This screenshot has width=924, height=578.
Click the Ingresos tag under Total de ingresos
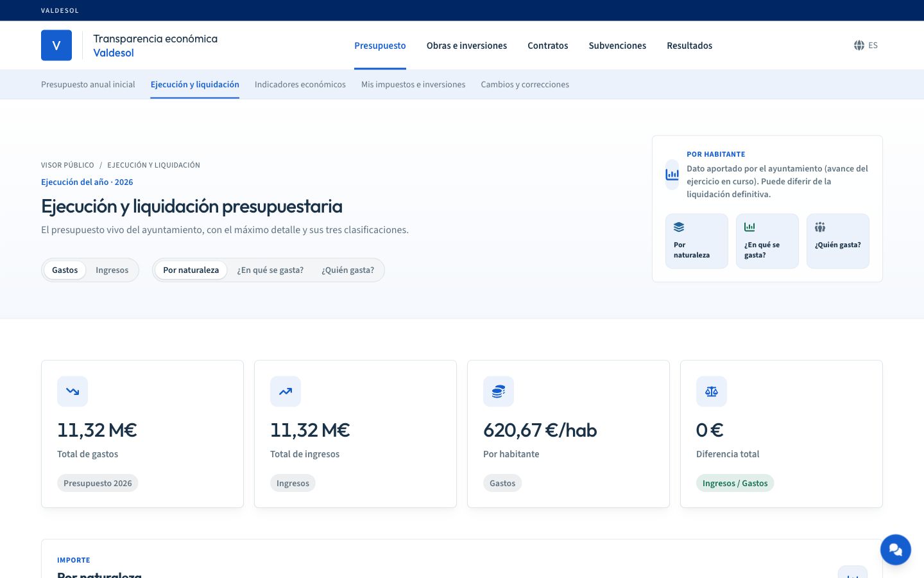293,484
